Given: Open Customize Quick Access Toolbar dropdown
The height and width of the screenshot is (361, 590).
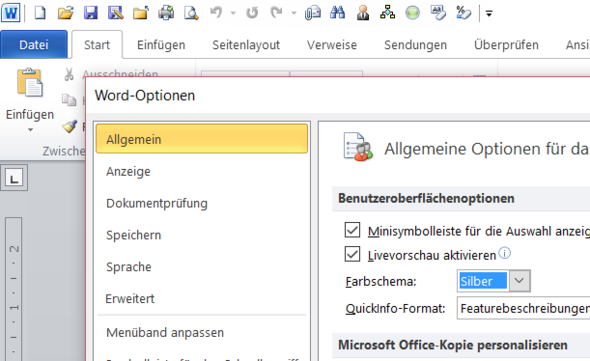Looking at the screenshot, I should [x=489, y=14].
